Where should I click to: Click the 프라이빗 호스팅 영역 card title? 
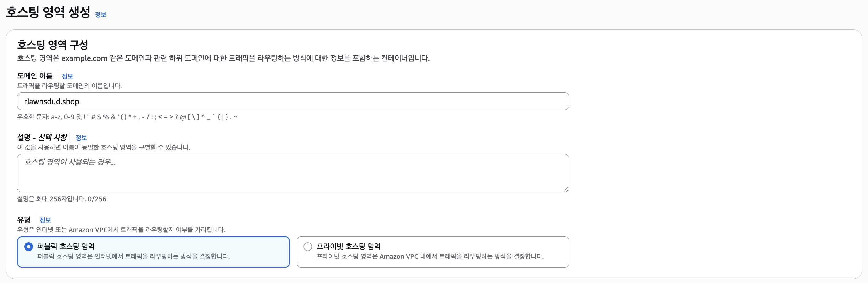point(348,246)
